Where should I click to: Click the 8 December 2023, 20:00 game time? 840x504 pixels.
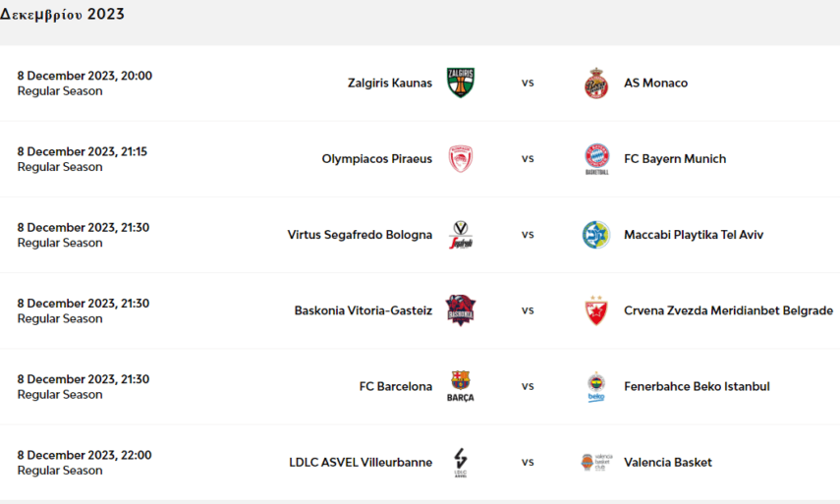[84, 76]
